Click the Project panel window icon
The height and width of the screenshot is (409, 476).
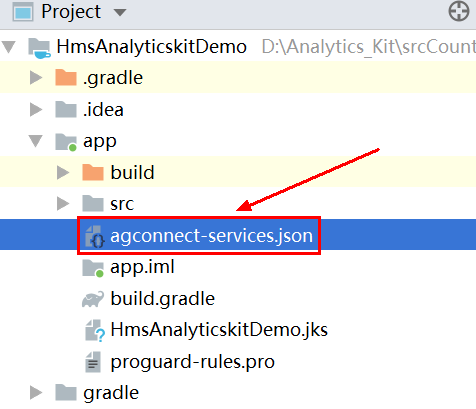(x=23, y=12)
